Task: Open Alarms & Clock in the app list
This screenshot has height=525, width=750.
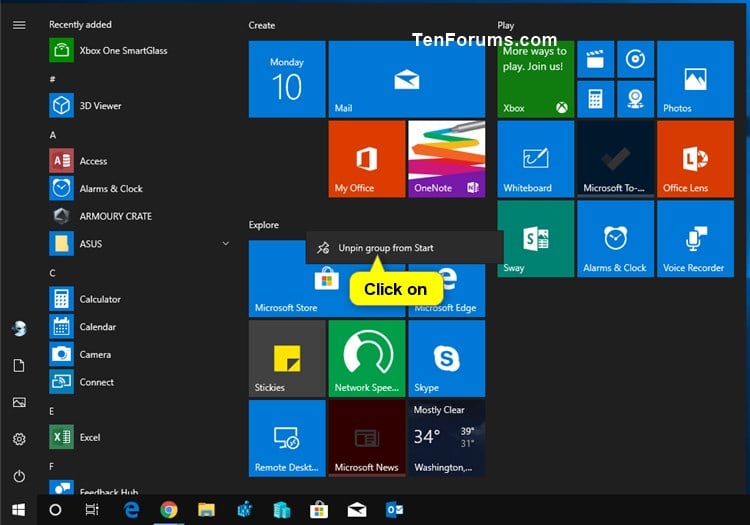Action: [139, 189]
